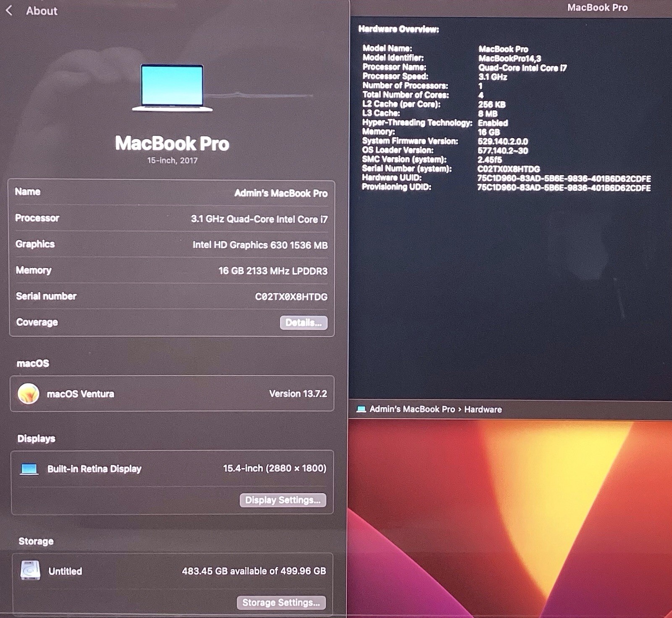
Task: Select the Provisioning UDID value
Action: coord(564,188)
